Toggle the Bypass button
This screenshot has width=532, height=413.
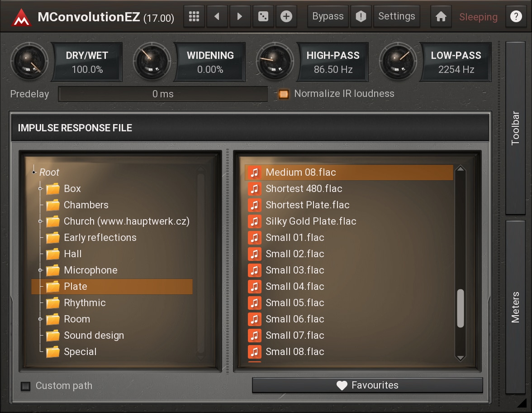pos(328,17)
